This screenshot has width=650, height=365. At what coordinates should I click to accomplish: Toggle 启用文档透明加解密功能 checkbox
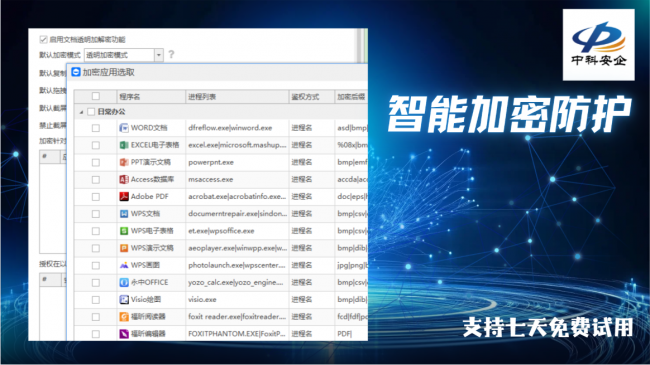43,39
